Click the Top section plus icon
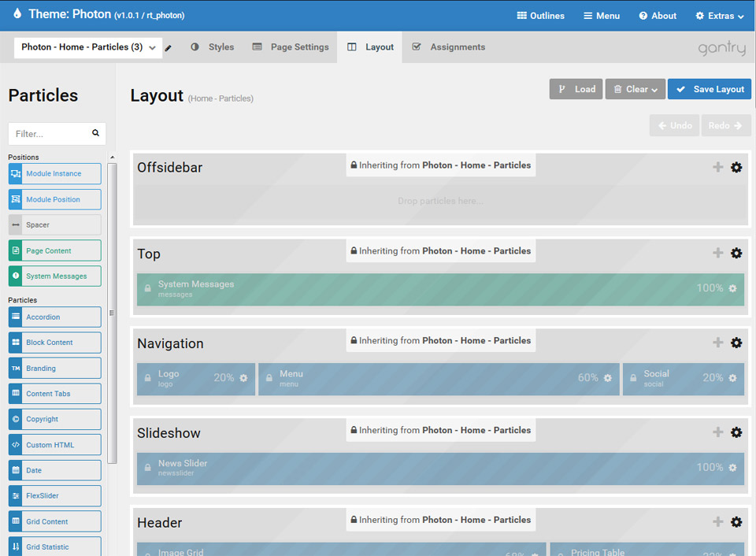 [x=718, y=253]
